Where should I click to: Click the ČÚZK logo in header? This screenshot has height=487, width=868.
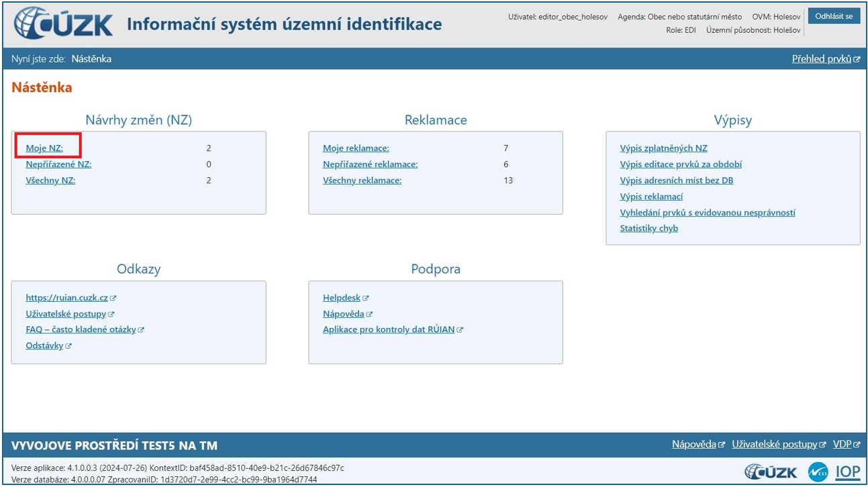[64, 24]
